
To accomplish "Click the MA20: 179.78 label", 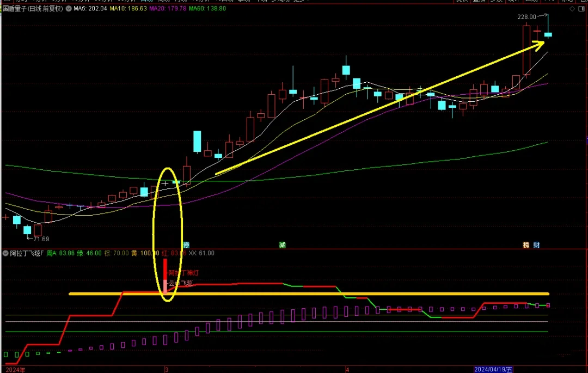I will click(168, 9).
